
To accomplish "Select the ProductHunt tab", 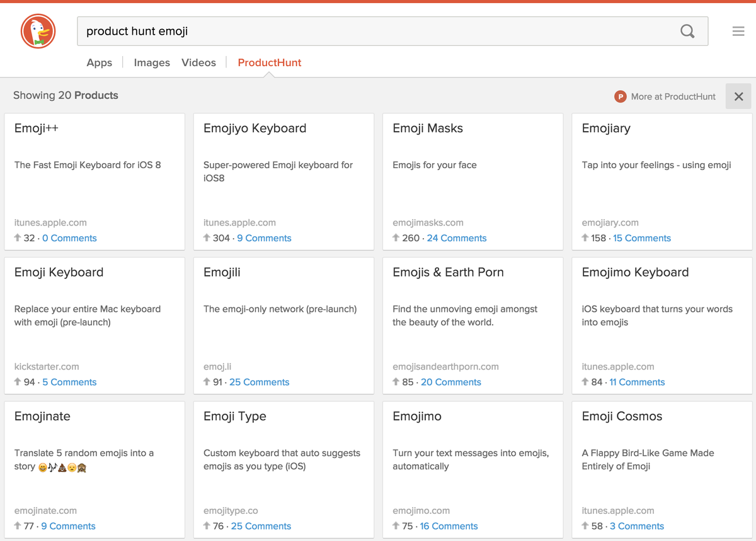I will point(270,63).
